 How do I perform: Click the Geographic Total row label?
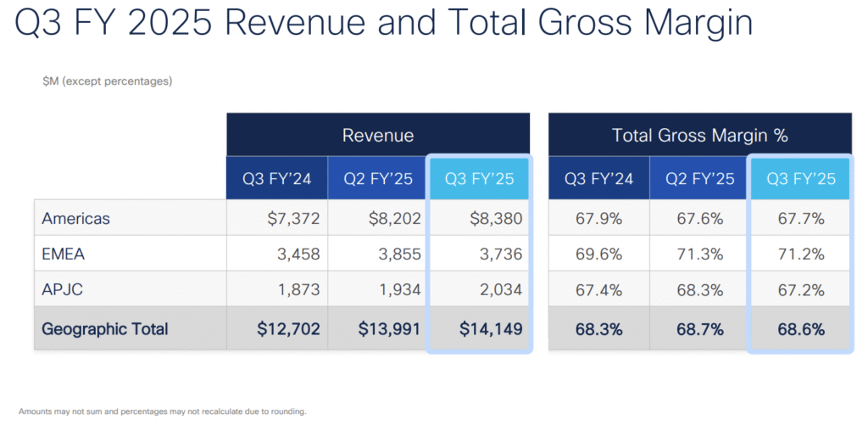(105, 329)
